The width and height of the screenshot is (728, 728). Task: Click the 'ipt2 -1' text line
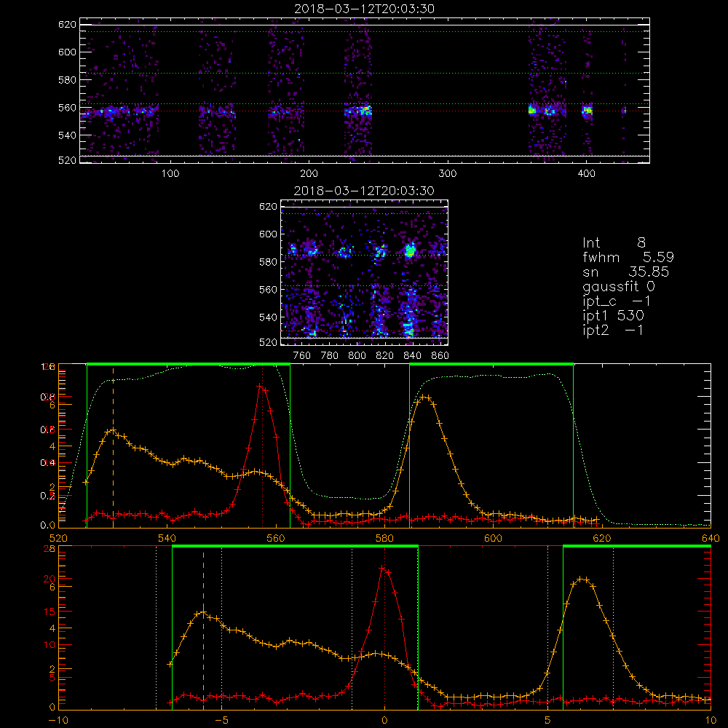(613, 330)
